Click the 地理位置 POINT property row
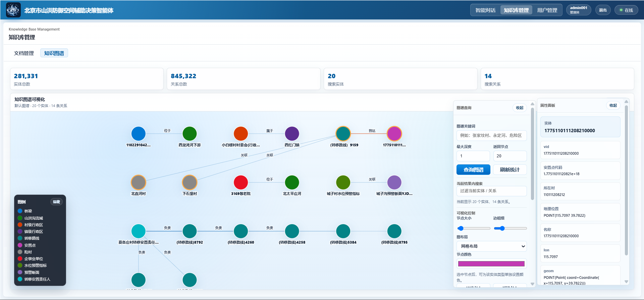This screenshot has width=644, height=300. (x=580, y=212)
